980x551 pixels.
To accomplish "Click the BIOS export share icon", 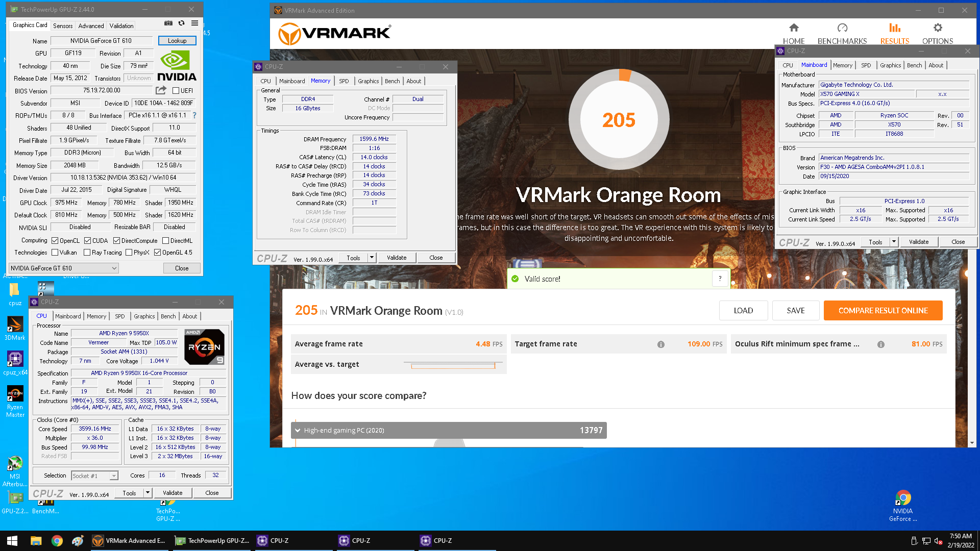I will tap(161, 90).
